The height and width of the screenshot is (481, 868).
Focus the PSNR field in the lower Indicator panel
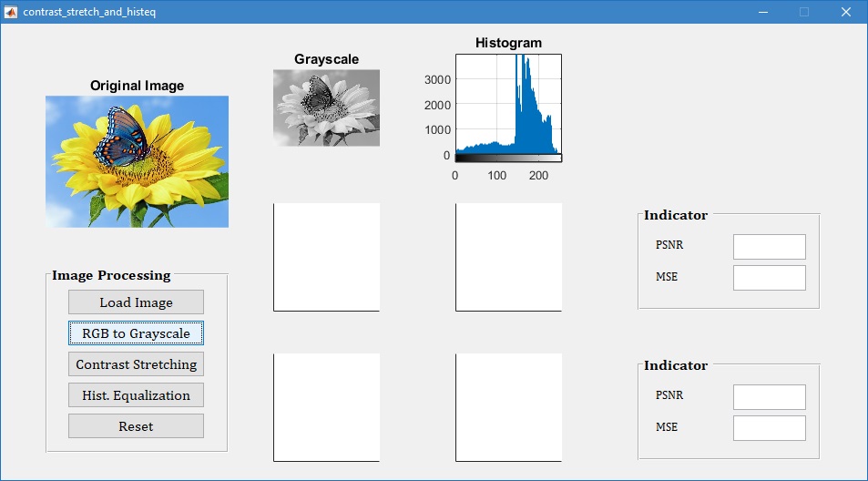point(769,397)
